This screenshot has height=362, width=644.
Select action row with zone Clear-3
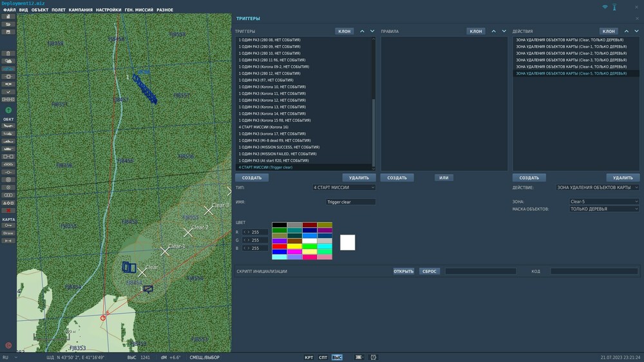[575, 60]
